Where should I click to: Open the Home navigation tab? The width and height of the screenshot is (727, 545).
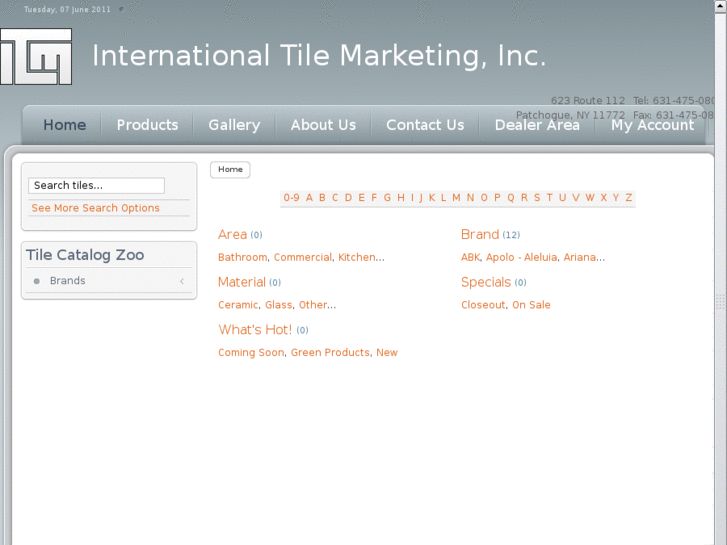point(64,125)
